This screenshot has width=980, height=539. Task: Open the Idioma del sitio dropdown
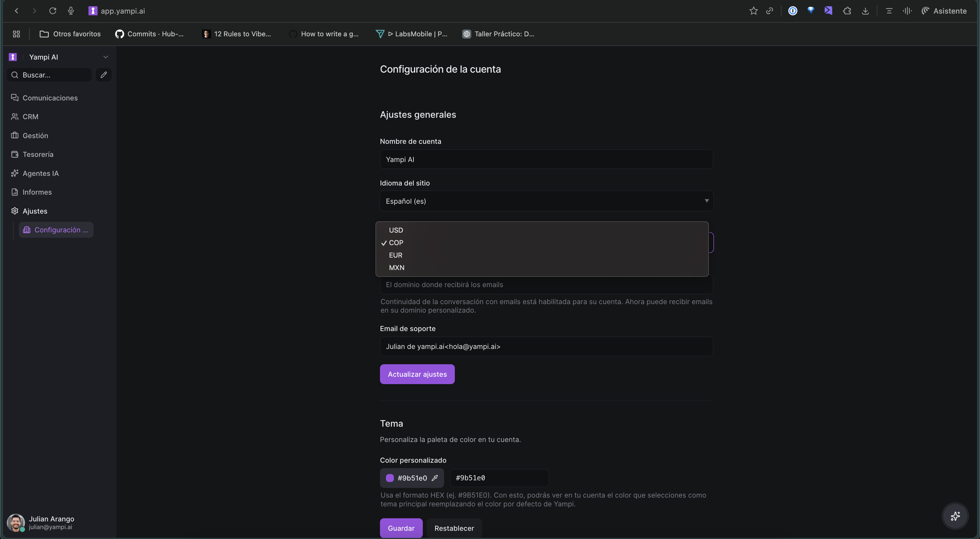[x=546, y=201]
